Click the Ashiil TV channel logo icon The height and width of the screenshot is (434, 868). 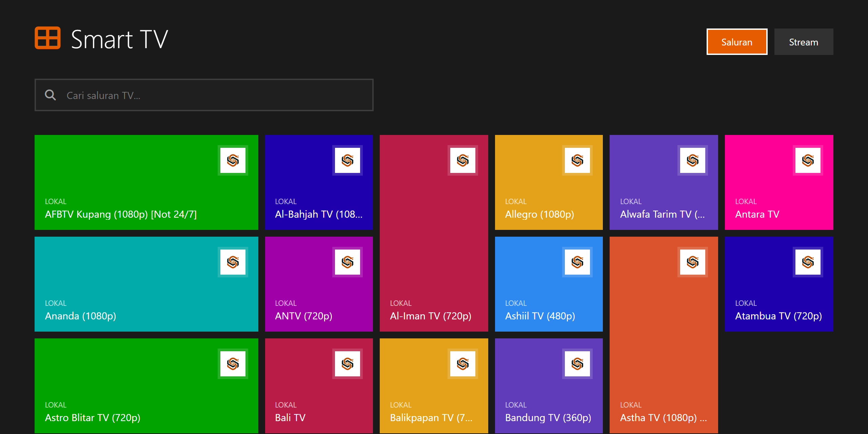click(x=577, y=262)
